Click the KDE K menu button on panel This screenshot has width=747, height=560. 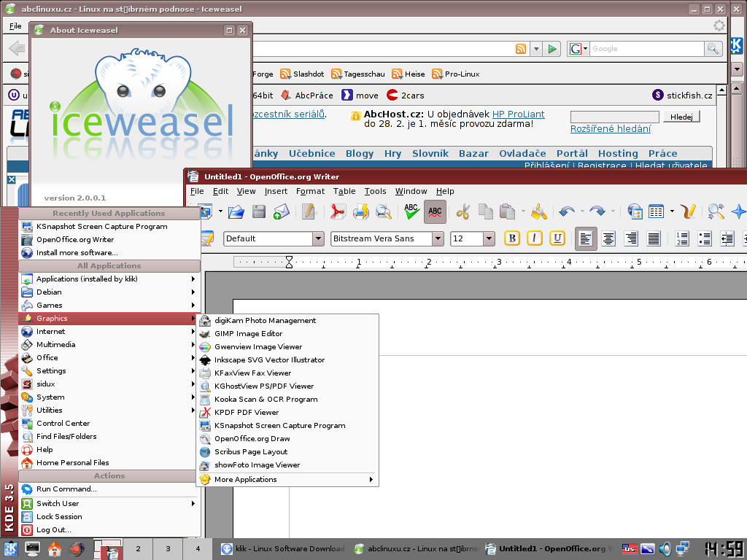[x=10, y=549]
